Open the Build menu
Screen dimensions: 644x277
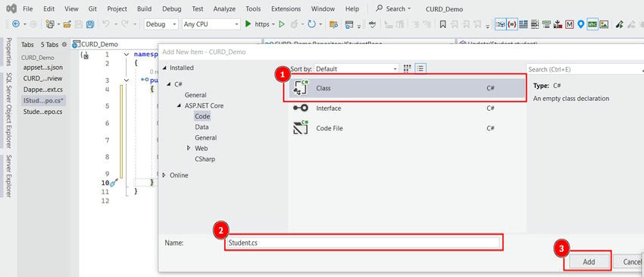click(x=144, y=8)
